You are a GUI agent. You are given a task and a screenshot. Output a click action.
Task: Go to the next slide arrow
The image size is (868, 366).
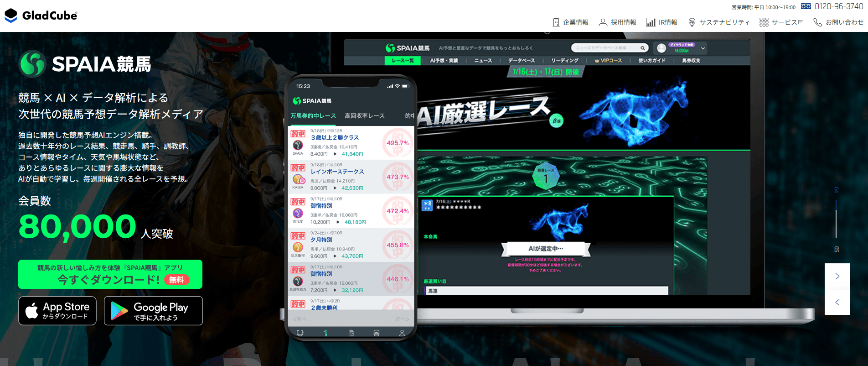(837, 276)
